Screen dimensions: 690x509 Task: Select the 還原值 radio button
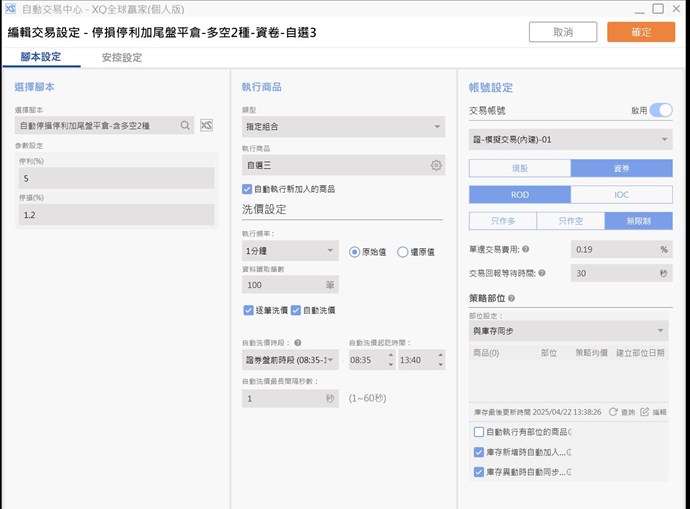(x=403, y=252)
